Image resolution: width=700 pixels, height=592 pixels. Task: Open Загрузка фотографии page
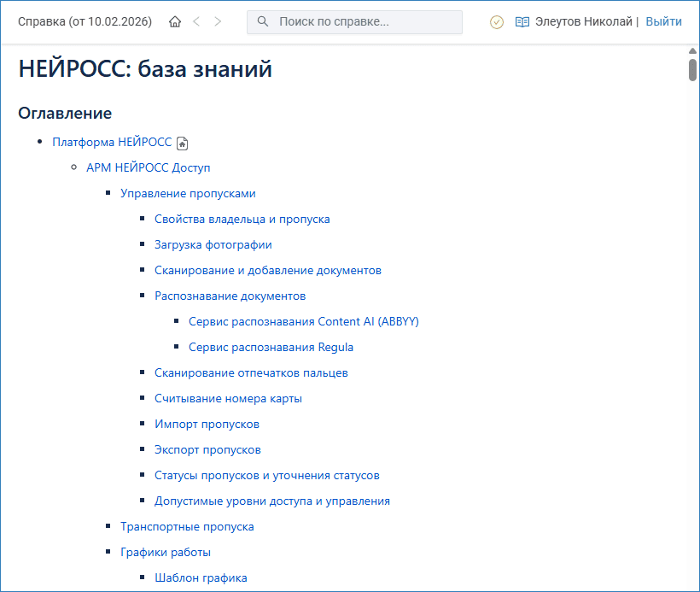coord(213,245)
